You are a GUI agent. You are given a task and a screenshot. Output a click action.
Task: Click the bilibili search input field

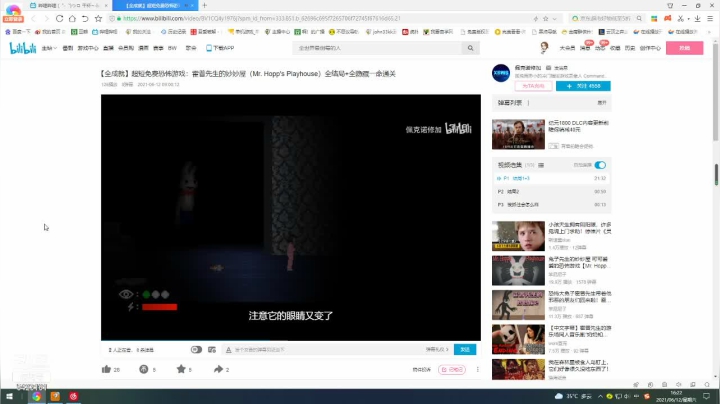pos(377,48)
